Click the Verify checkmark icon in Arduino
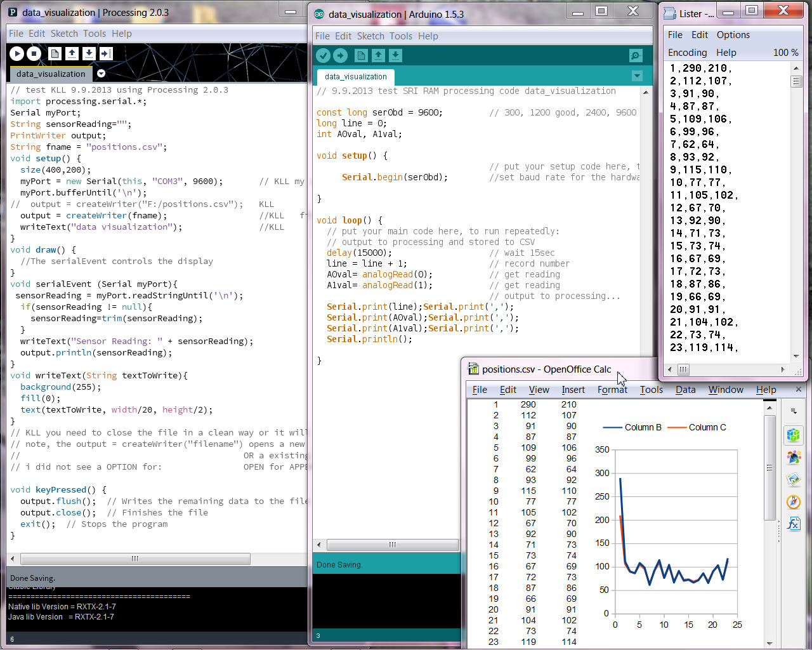The height and width of the screenshot is (650, 812). [324, 56]
